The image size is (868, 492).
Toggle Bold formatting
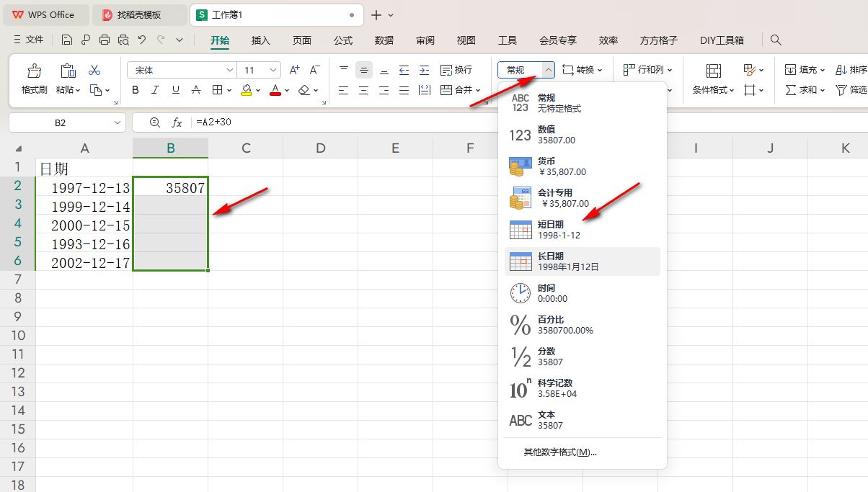[136, 90]
